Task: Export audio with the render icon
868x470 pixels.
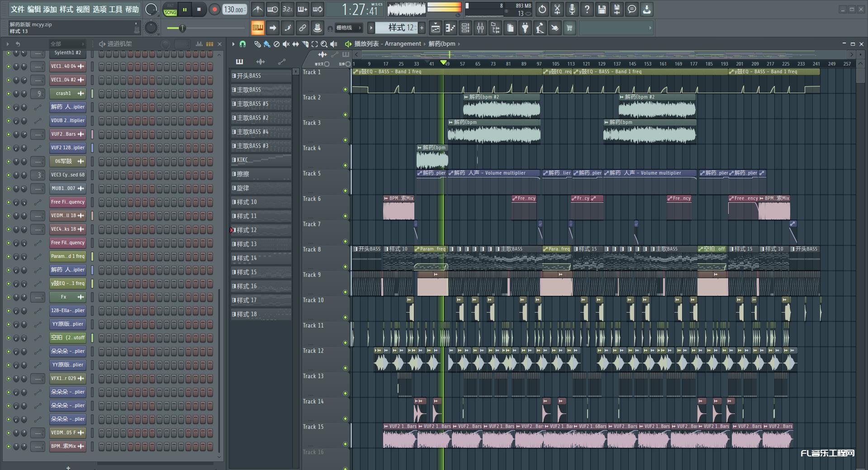Action: click(x=617, y=9)
